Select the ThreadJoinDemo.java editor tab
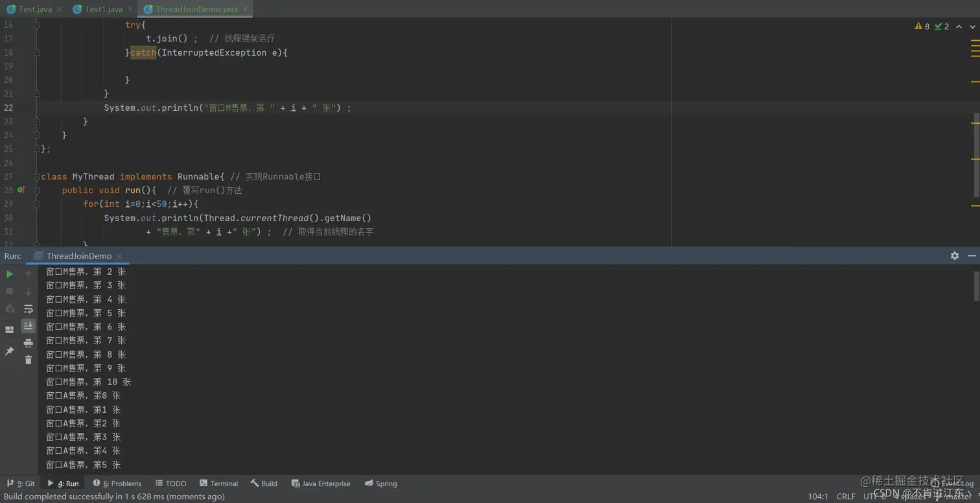 coord(196,9)
